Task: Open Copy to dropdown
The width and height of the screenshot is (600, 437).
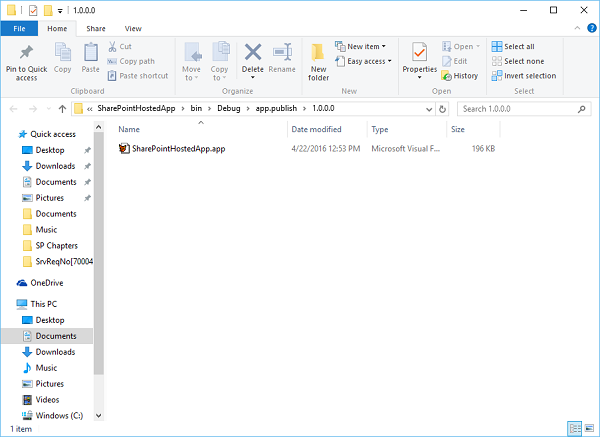Action: (x=219, y=61)
